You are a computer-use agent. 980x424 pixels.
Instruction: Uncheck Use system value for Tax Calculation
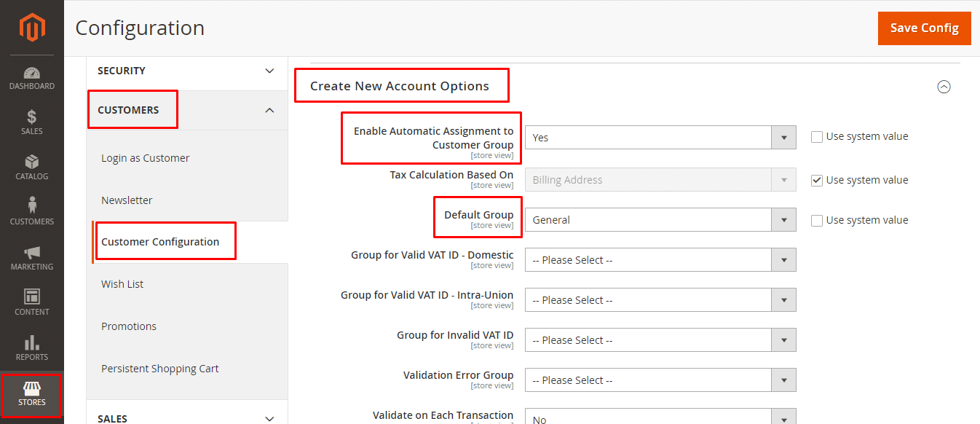pos(817,181)
